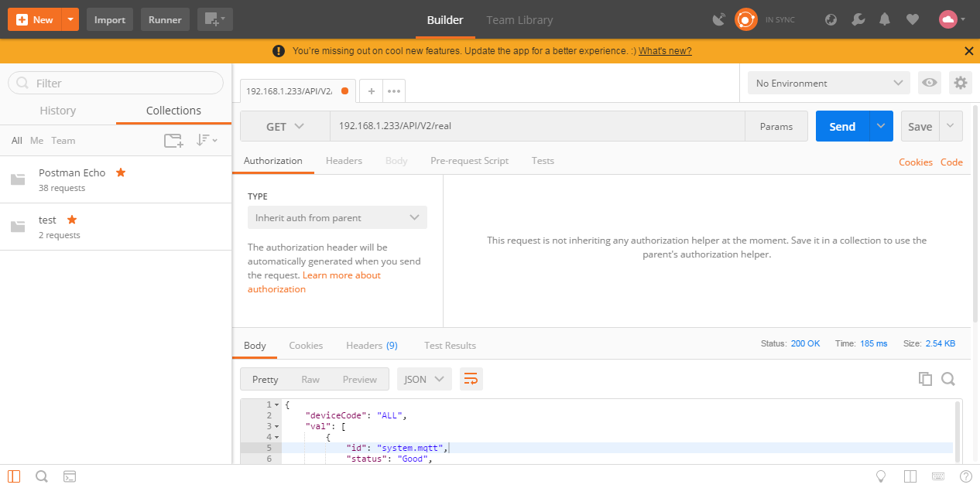Add a new request tab
The image size is (980, 488).
[371, 91]
